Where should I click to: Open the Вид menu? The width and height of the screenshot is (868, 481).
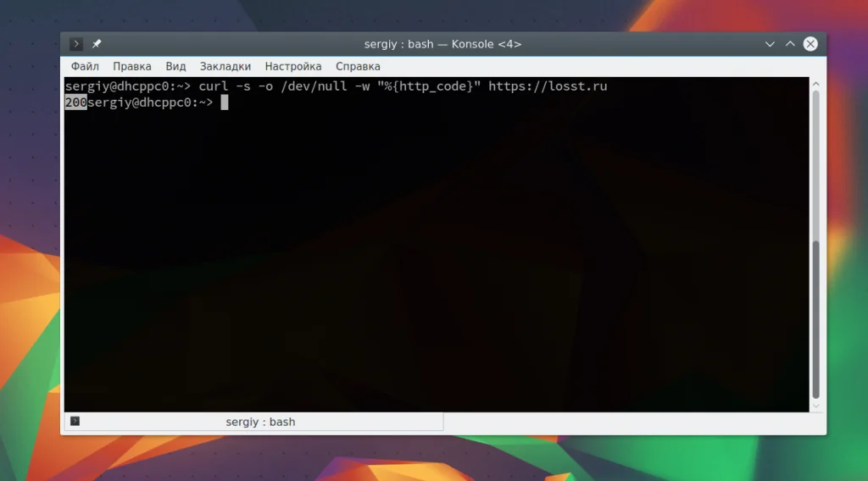175,66
